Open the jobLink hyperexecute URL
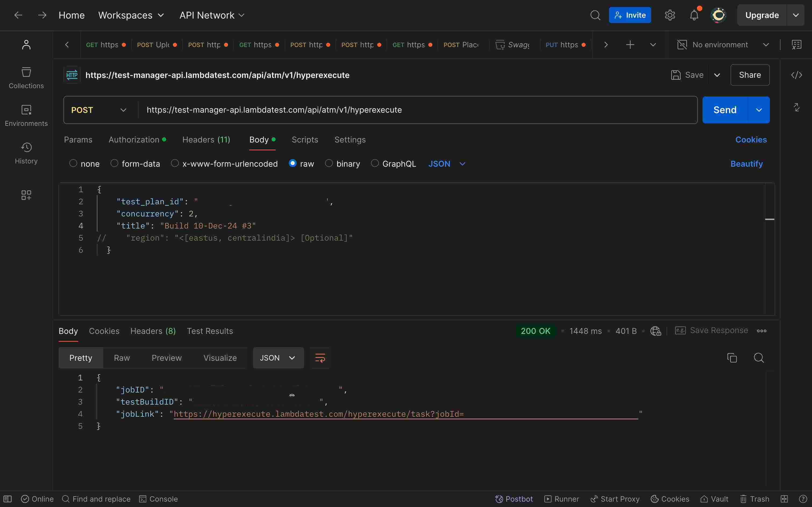 405,414
